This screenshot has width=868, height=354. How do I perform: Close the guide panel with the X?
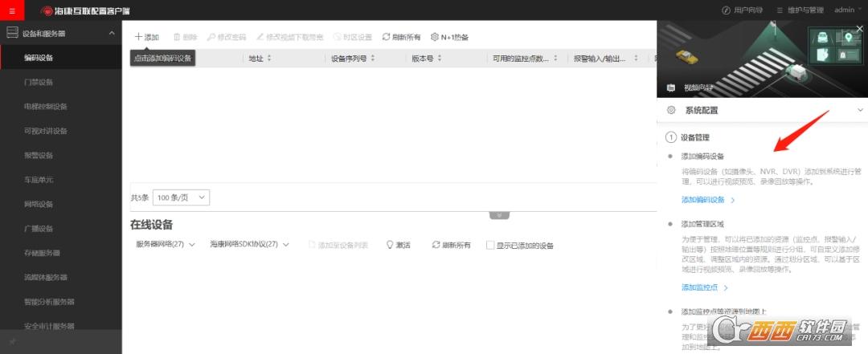(860, 28)
